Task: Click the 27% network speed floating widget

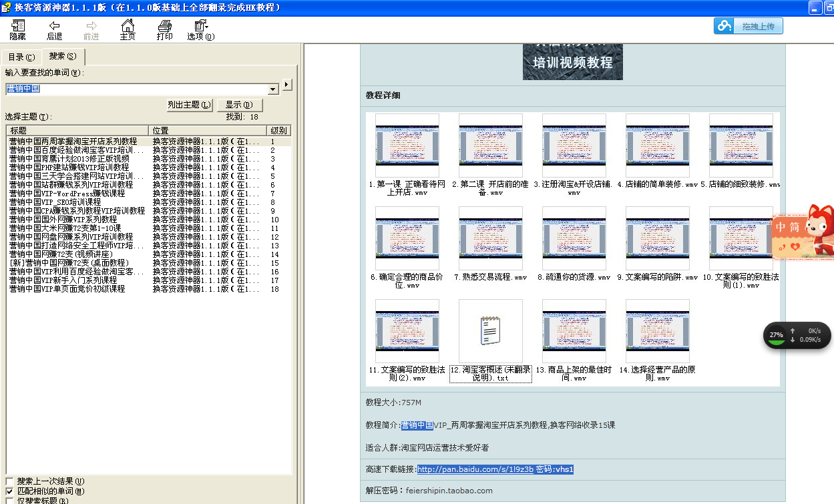Action: [x=798, y=335]
